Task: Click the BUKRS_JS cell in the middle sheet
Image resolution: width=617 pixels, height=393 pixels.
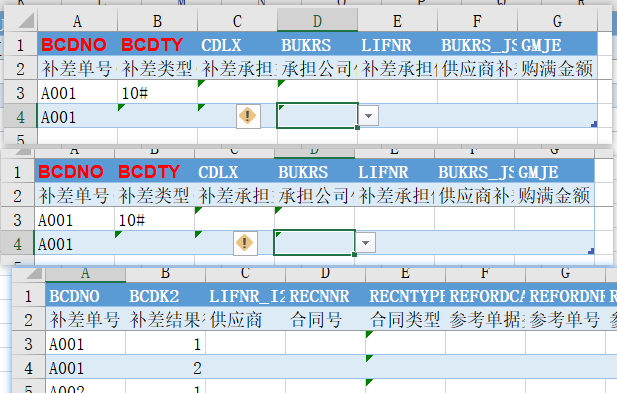Action: tap(474, 172)
